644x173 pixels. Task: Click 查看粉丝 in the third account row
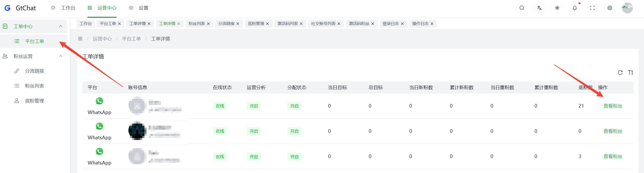[613, 157]
